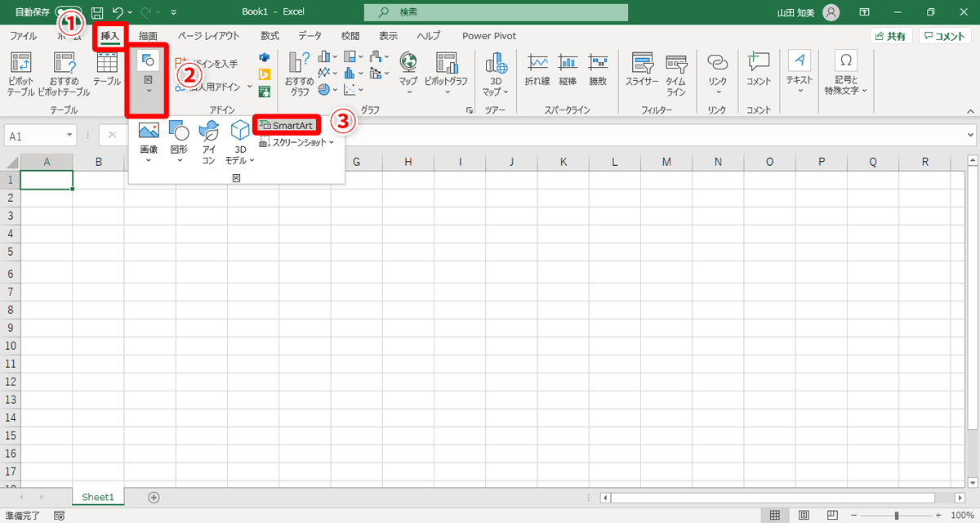
Task: Insert a hyperlink (リンク)
Action: (x=717, y=74)
